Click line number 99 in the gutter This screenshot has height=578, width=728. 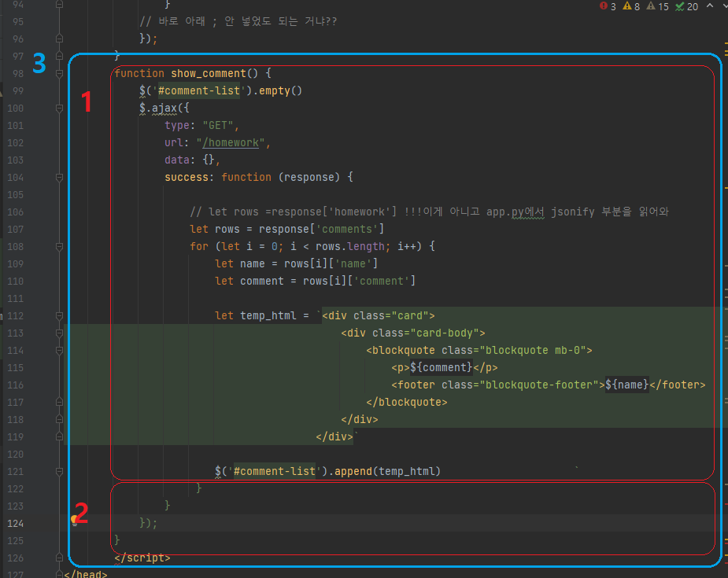(x=17, y=91)
